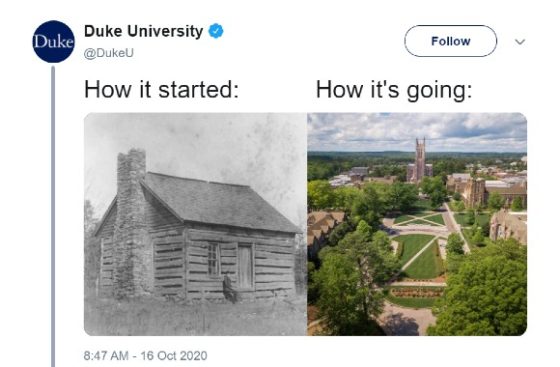
Task: Click the 'How it started:' tweet text
Action: tap(161, 89)
